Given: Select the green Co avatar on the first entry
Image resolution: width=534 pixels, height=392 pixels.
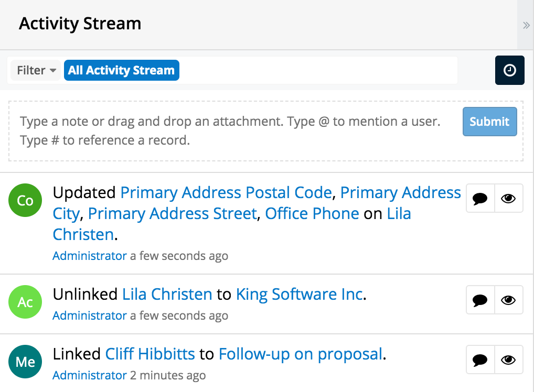Looking at the screenshot, I should [x=25, y=200].
